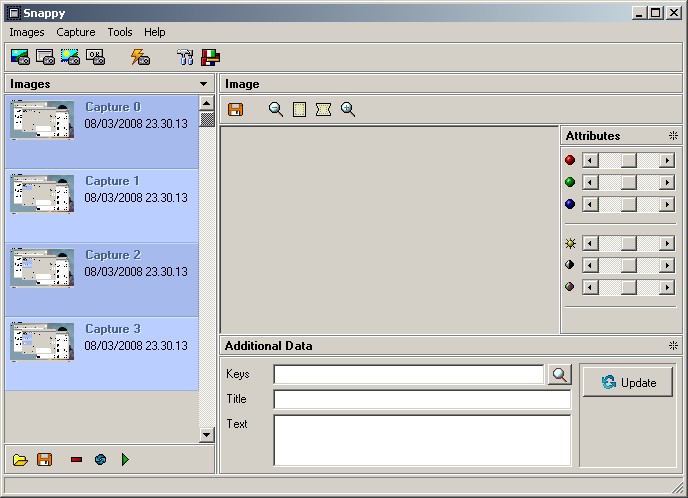This screenshot has width=688, height=498.
Task: Increase contrast with right arrow
Action: 667,265
